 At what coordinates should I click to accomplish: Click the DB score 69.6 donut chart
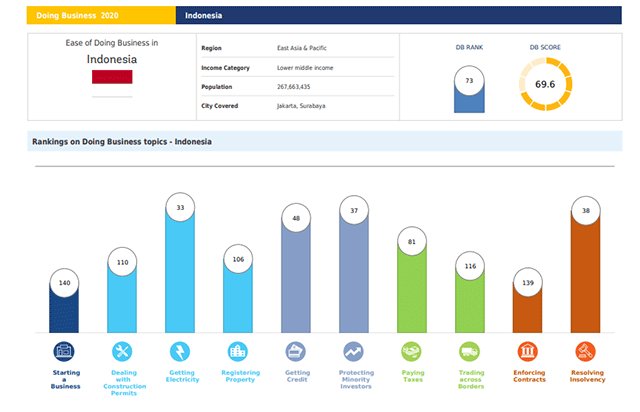point(545,84)
